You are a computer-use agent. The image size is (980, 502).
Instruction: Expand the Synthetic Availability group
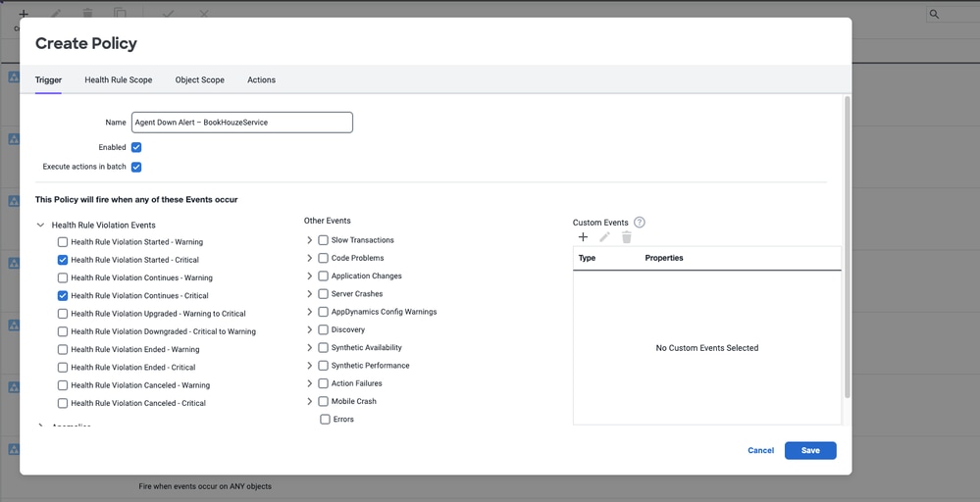pos(309,347)
